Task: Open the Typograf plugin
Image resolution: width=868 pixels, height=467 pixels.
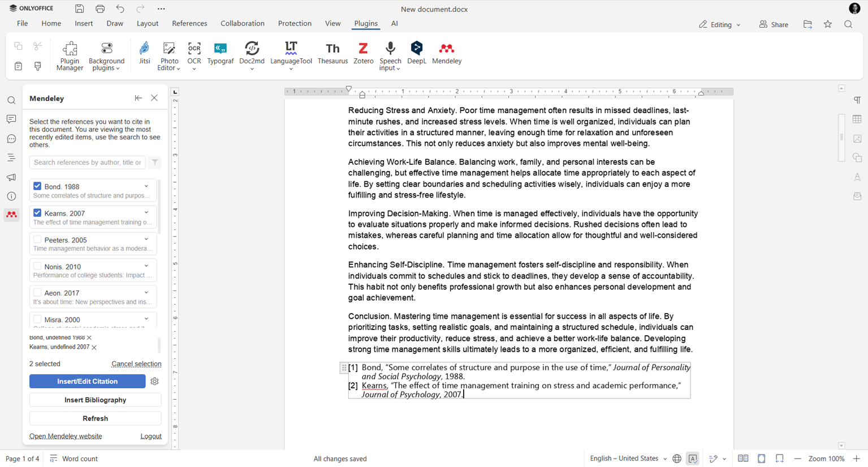Action: point(220,53)
